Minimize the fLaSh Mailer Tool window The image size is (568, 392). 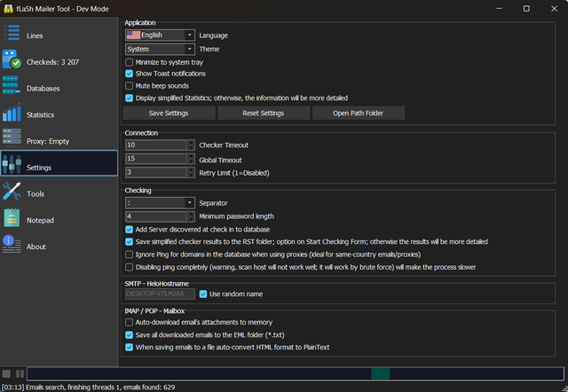tap(499, 8)
